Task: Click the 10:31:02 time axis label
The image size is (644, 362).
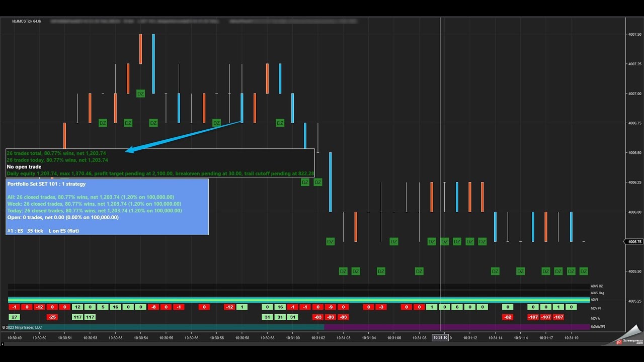Action: click(x=318, y=338)
